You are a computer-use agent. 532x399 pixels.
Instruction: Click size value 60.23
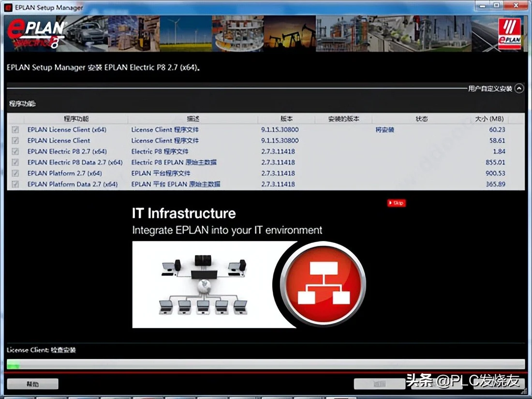pyautogui.click(x=497, y=129)
